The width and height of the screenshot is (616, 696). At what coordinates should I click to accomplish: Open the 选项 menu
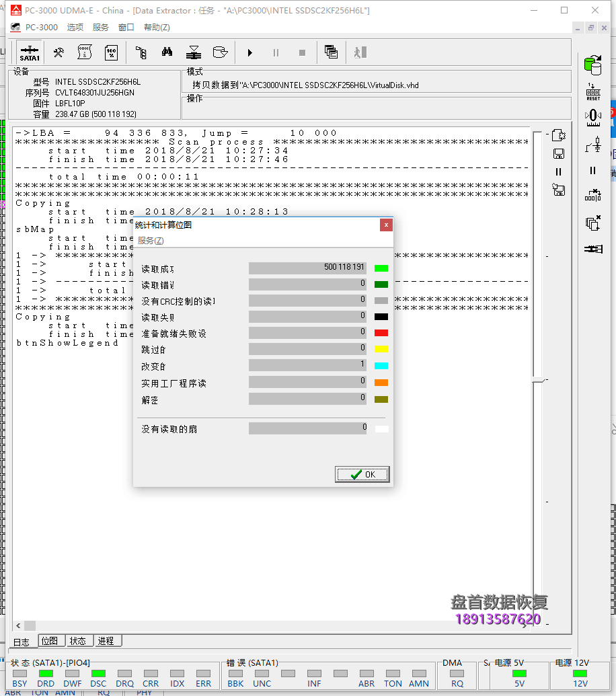tap(75, 28)
